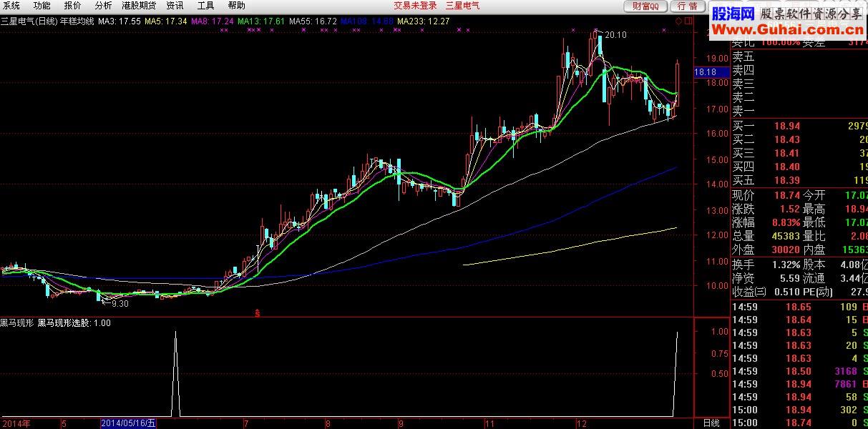The image size is (868, 429).
Task: Click the 三星电气(日线) 年糕均线 chart title
Action: point(47,21)
